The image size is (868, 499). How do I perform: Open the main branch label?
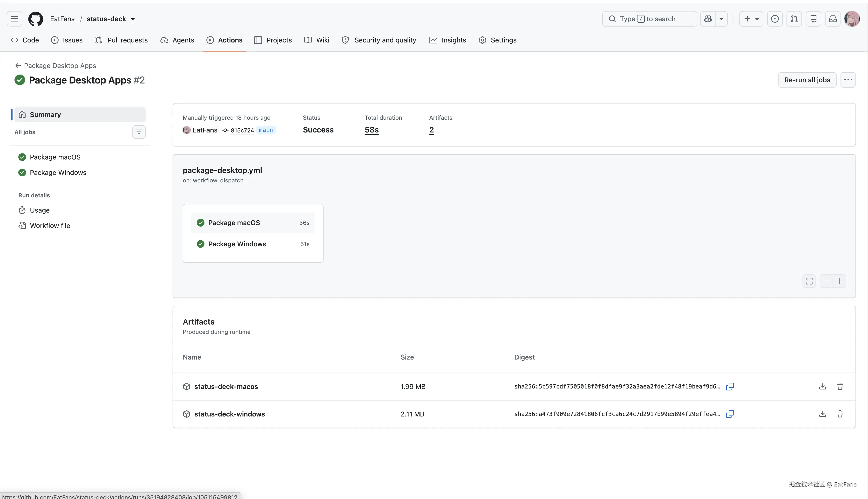pyautogui.click(x=266, y=130)
